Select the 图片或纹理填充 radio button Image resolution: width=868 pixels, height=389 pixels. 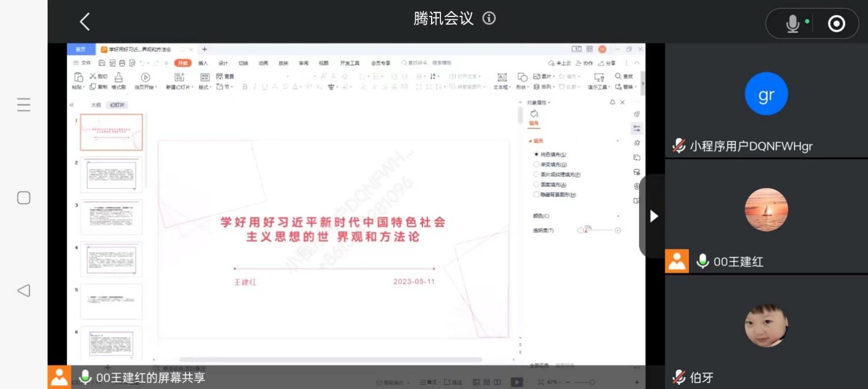pos(536,174)
